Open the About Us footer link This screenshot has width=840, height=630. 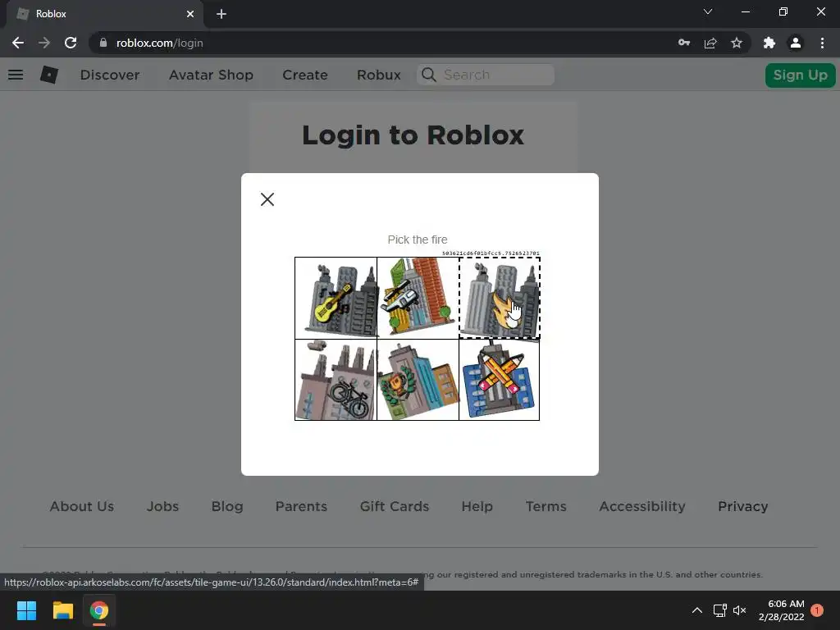point(82,506)
